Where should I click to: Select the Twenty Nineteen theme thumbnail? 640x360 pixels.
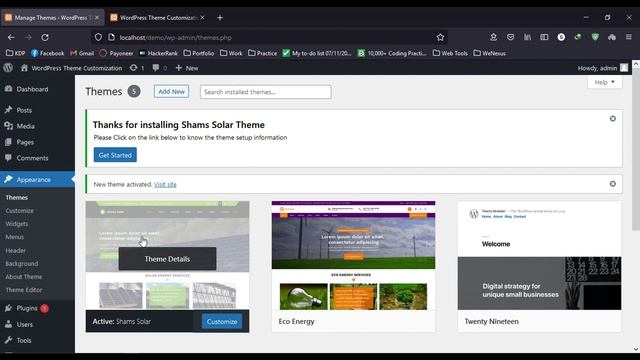point(539,255)
